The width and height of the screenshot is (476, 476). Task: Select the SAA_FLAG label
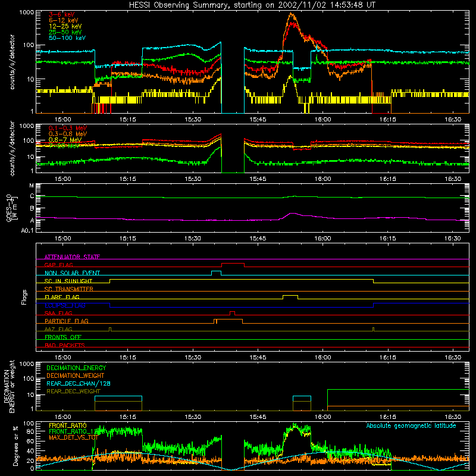[x=58, y=313]
